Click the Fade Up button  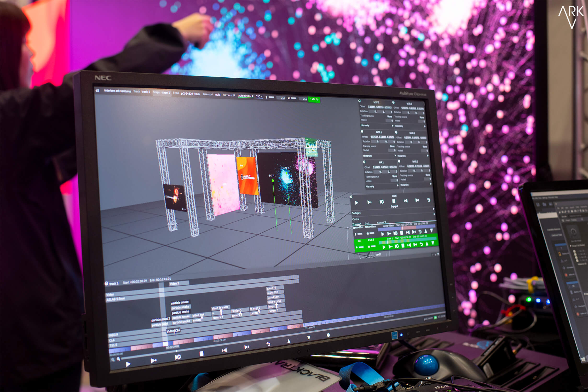tap(314, 99)
